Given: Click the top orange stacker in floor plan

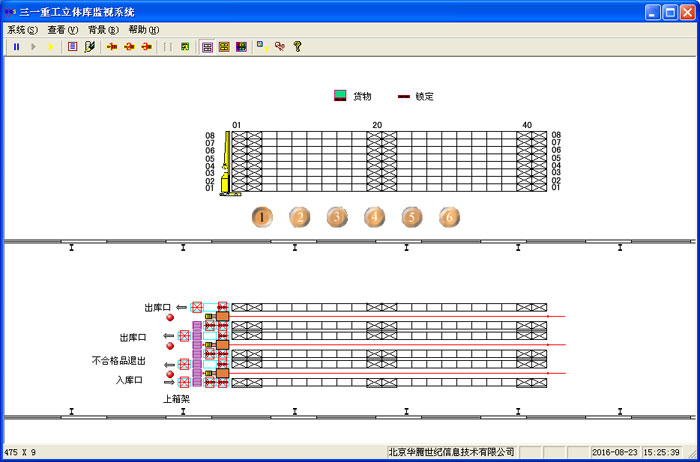Looking at the screenshot, I should point(222,316).
